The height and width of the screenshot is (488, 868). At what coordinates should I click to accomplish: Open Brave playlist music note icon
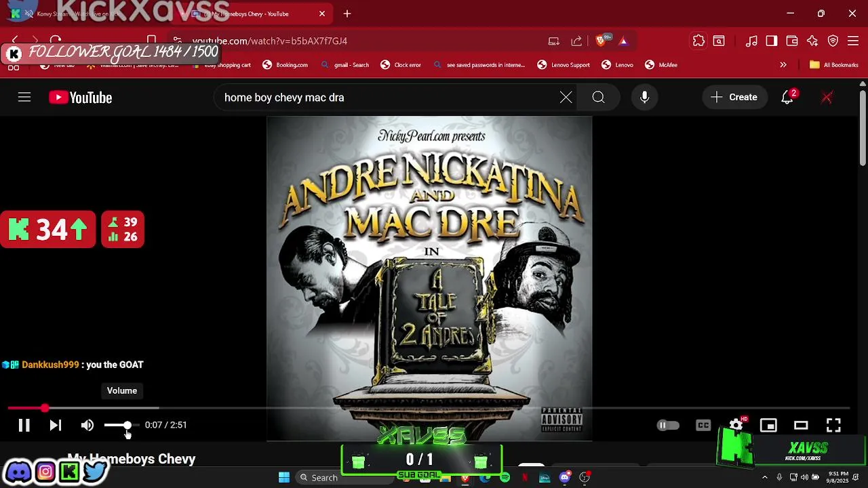click(751, 41)
